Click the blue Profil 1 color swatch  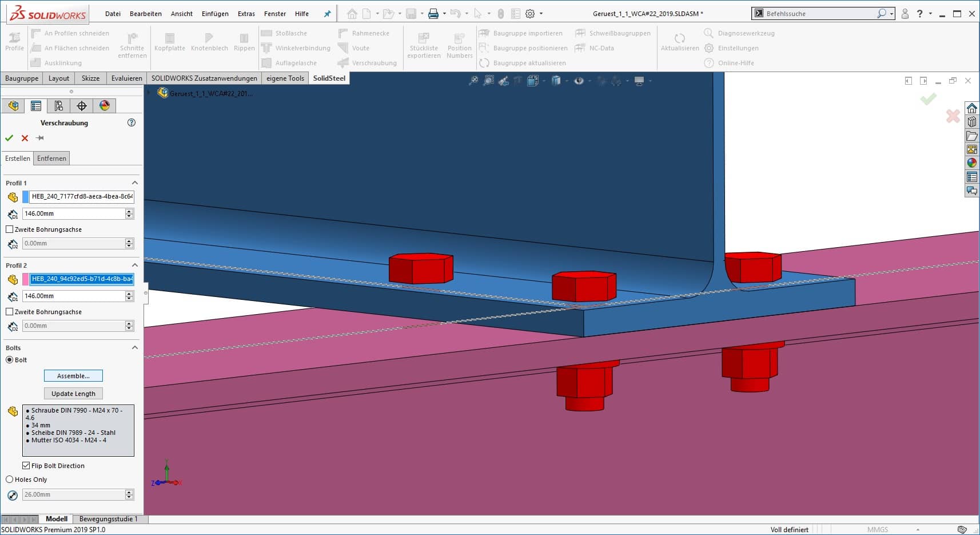coord(25,197)
